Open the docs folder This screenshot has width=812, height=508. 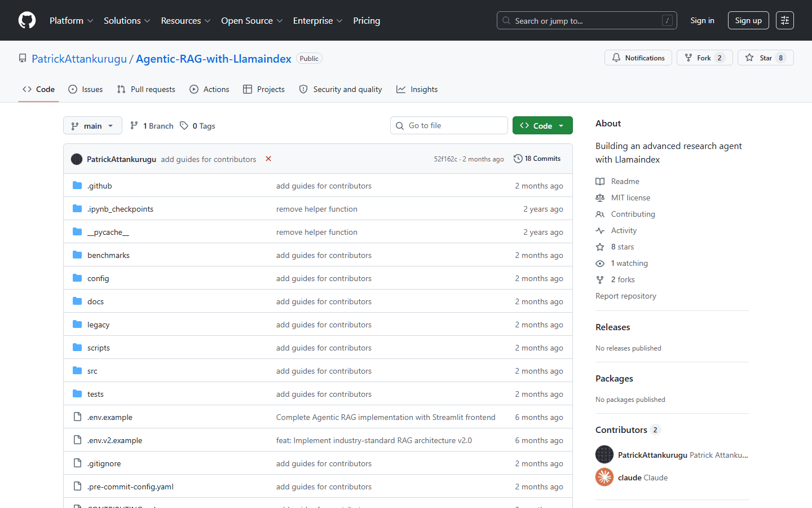[95, 301]
